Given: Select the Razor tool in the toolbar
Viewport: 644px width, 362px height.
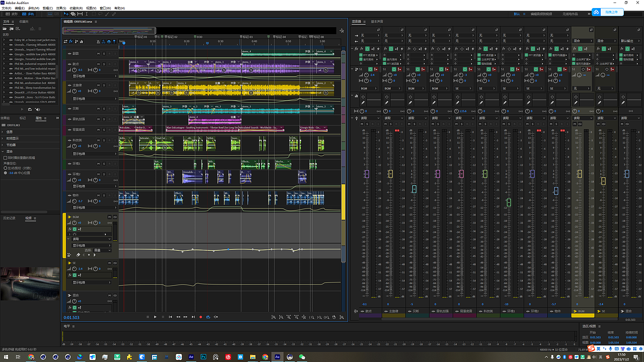Looking at the screenshot, I should click(x=73, y=14).
